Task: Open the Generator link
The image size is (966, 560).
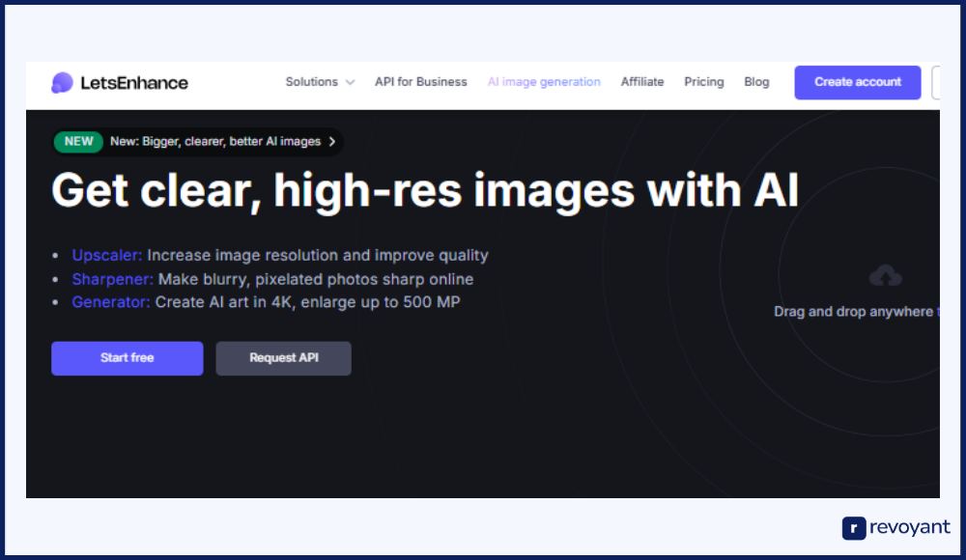Action: point(111,302)
